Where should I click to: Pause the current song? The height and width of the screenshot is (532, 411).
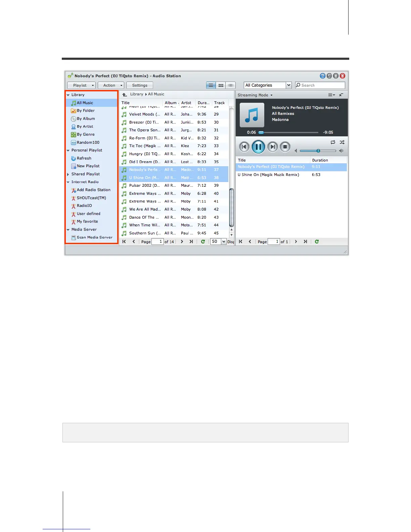pyautogui.click(x=258, y=147)
